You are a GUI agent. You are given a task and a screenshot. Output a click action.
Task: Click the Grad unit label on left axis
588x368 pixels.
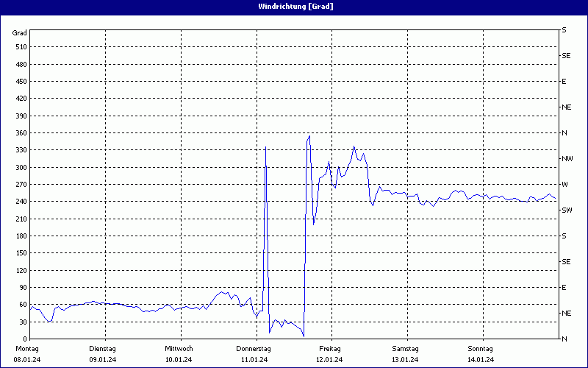coord(20,33)
